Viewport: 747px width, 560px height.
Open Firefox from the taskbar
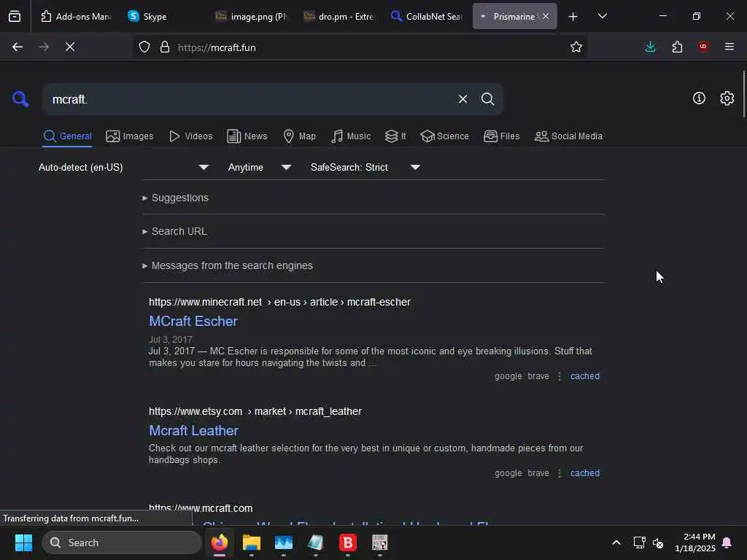click(220, 542)
